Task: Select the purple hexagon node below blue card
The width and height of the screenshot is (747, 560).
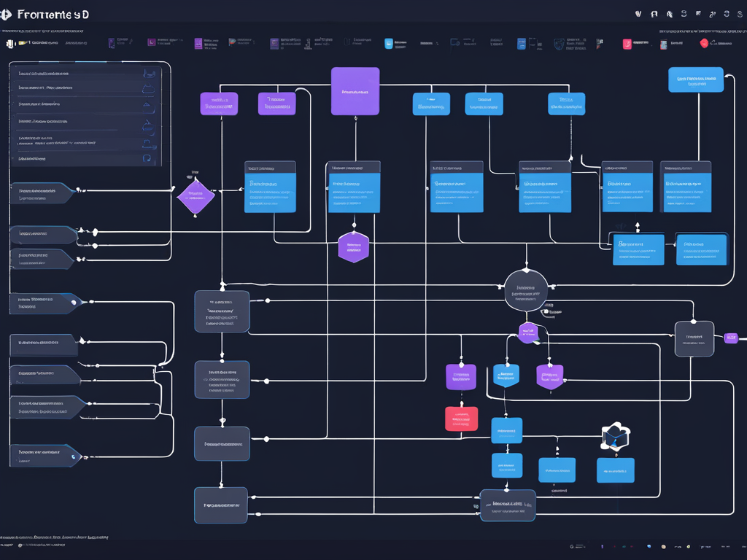Action: [354, 247]
